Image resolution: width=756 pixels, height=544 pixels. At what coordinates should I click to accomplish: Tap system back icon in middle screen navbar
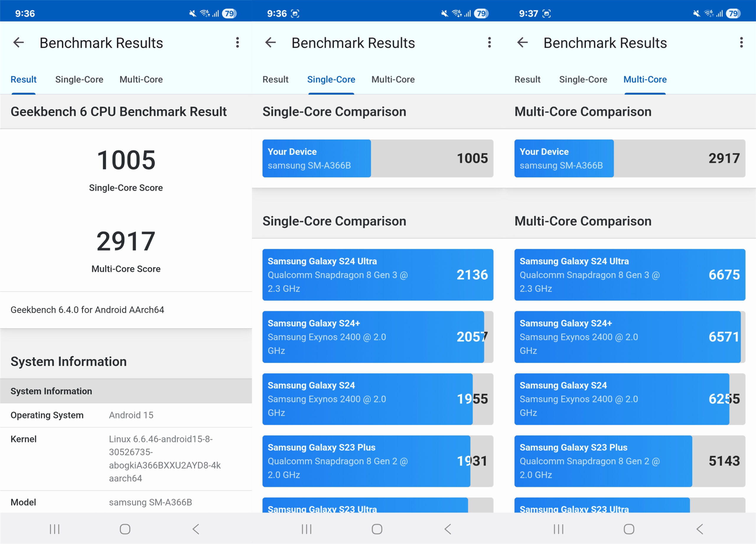pyautogui.click(x=448, y=529)
